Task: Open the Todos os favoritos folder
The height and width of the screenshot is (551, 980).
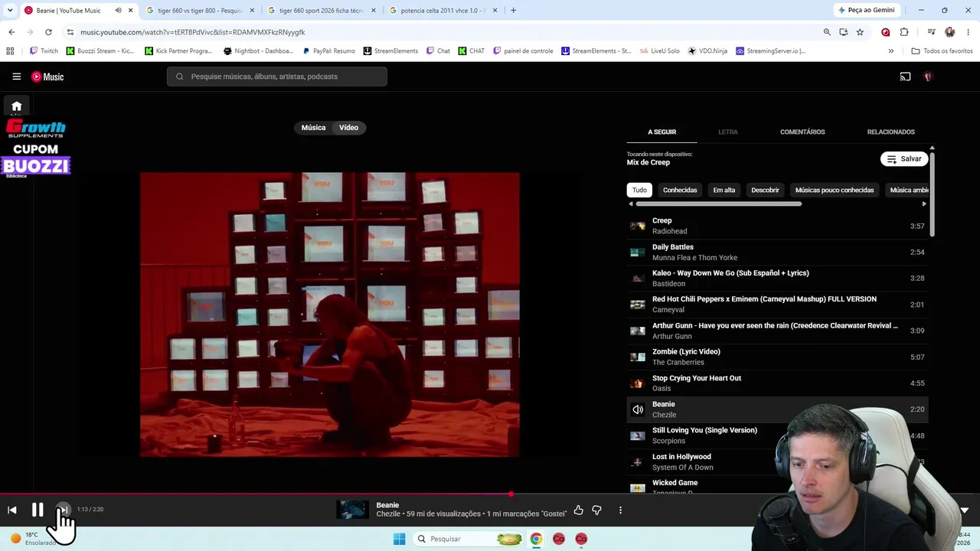Action: coord(942,51)
